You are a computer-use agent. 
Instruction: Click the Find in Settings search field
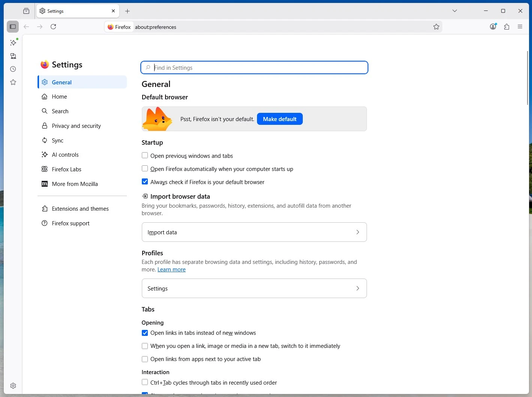[x=254, y=67]
